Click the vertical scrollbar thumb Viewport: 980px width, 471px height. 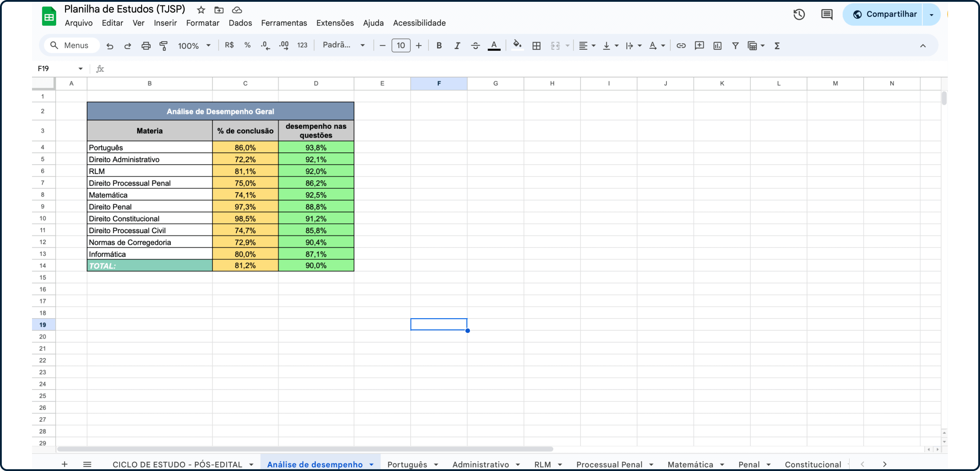pos(944,98)
